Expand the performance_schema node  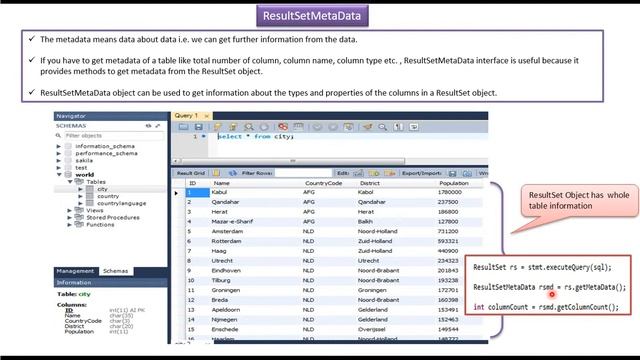tap(58, 153)
